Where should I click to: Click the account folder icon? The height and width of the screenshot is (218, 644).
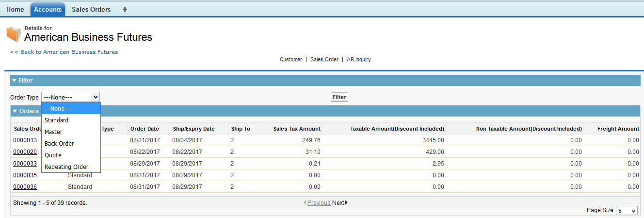[x=14, y=34]
